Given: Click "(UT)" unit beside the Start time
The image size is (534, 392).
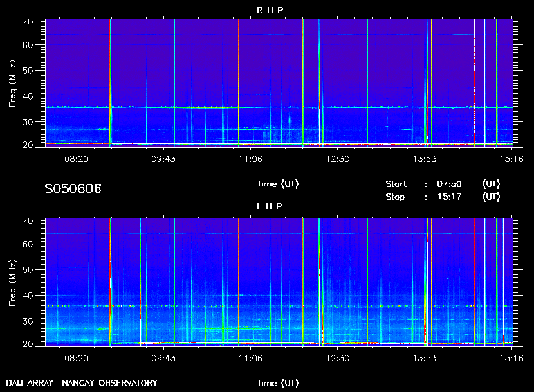Looking at the screenshot, I should click(491, 184).
